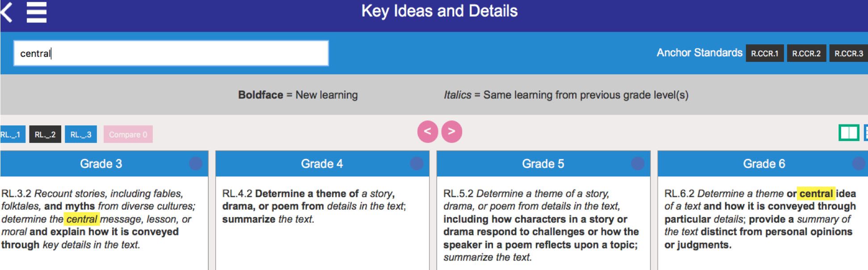Toggle the Grade 4 compare circle
Image resolution: width=868 pixels, height=270 pixels.
pos(417,163)
